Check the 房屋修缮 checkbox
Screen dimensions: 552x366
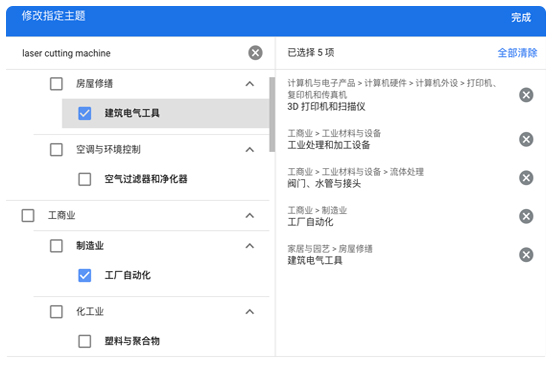(56, 84)
